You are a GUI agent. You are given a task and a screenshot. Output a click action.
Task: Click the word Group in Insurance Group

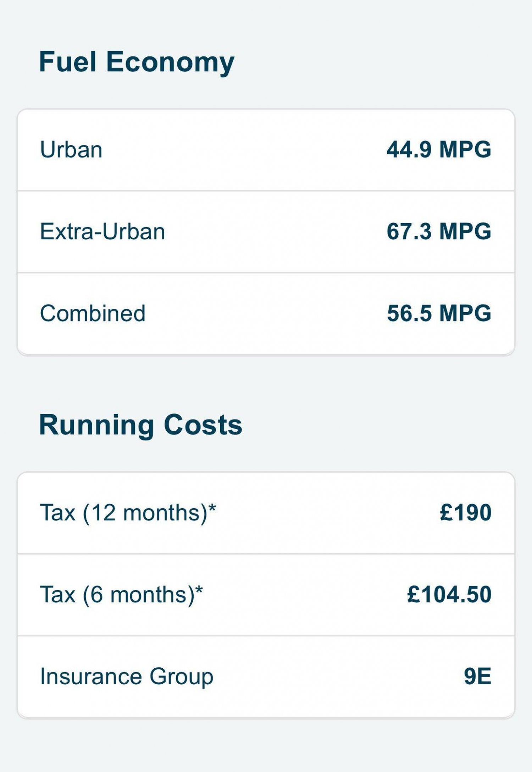181,677
